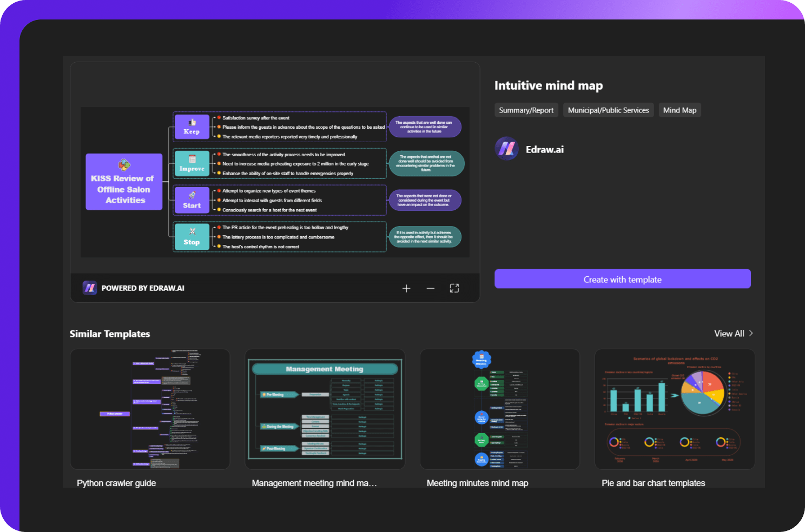This screenshot has width=805, height=532.
Task: Open the Meeting minutes mind map thumbnail
Action: [500, 409]
